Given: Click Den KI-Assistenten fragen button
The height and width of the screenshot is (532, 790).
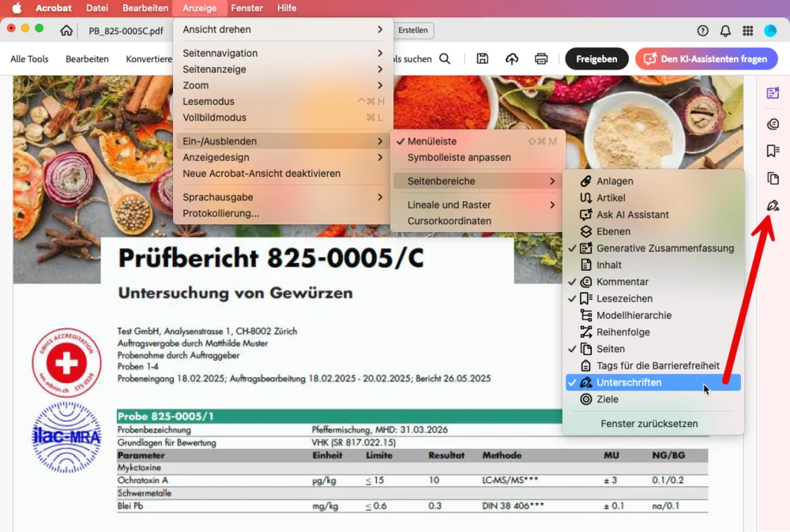Looking at the screenshot, I should point(706,59).
